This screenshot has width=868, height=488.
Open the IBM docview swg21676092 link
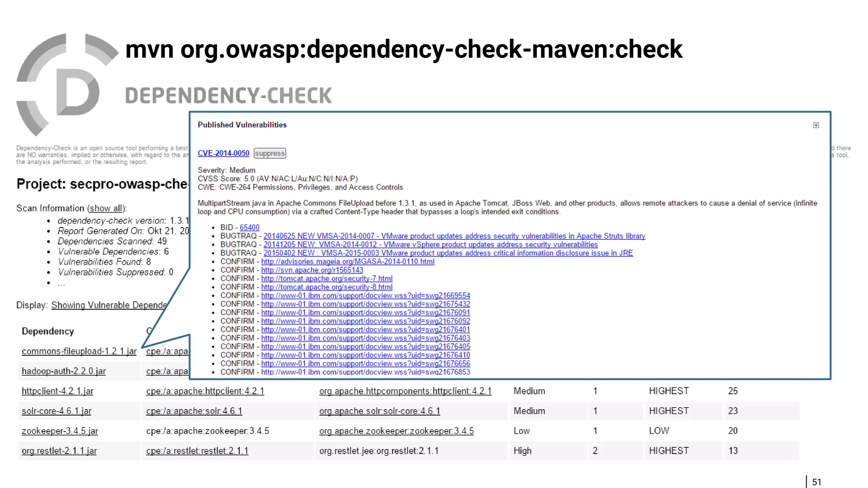366,321
